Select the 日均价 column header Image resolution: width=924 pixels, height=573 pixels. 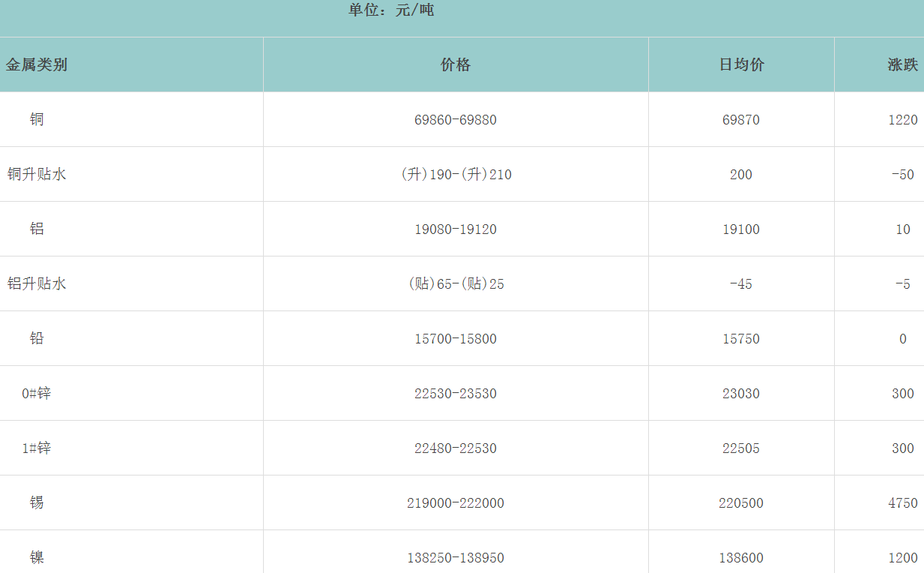click(741, 64)
